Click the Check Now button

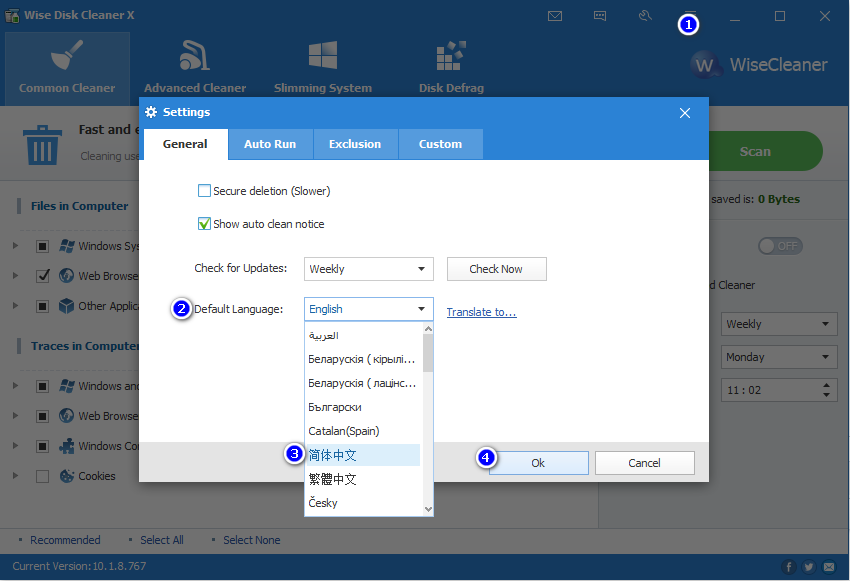click(x=497, y=269)
